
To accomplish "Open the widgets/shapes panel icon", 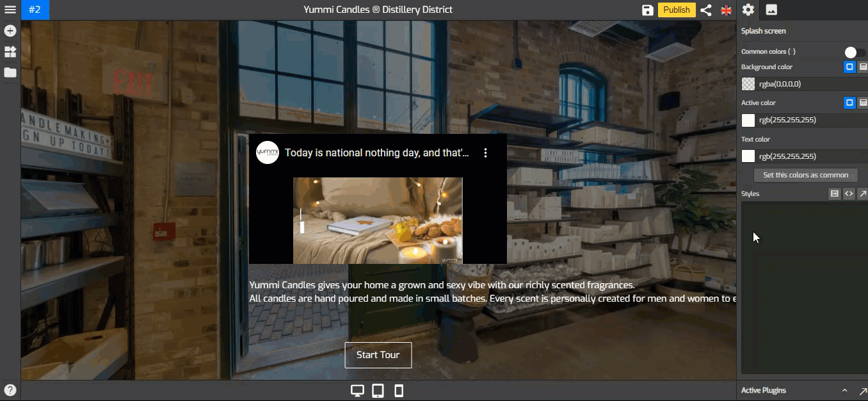I will click(x=10, y=52).
